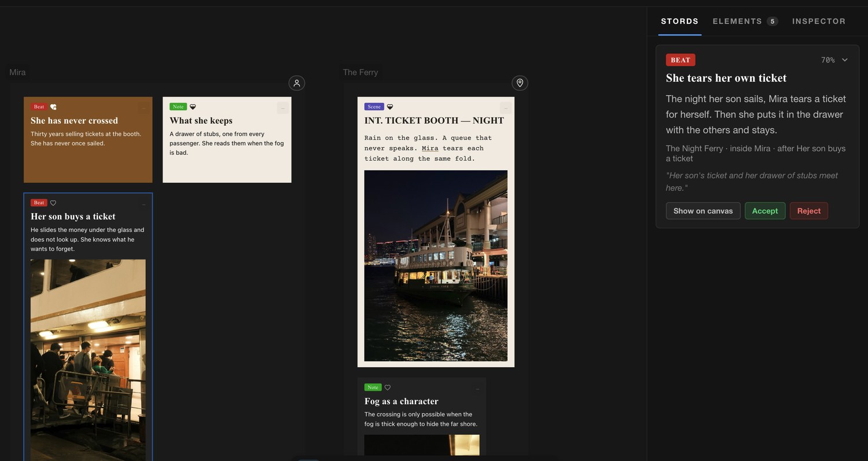This screenshot has height=461, width=868.
Task: Expand the suggestion card chevron next to 70%
Action: pos(845,60)
